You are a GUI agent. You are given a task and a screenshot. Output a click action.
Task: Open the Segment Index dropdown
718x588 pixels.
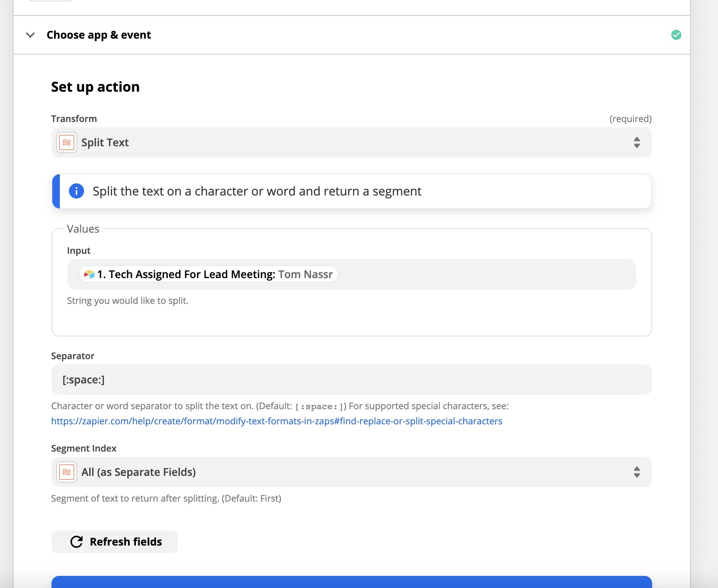point(351,472)
